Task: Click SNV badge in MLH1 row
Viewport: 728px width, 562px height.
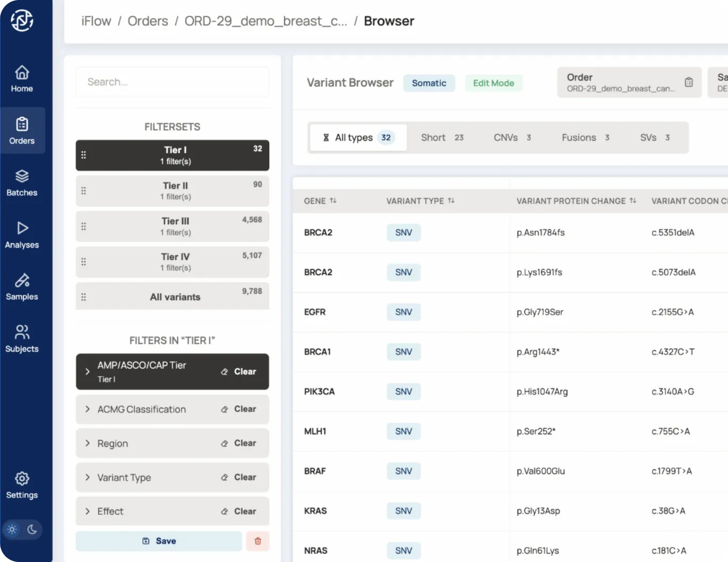Action: pos(404,431)
